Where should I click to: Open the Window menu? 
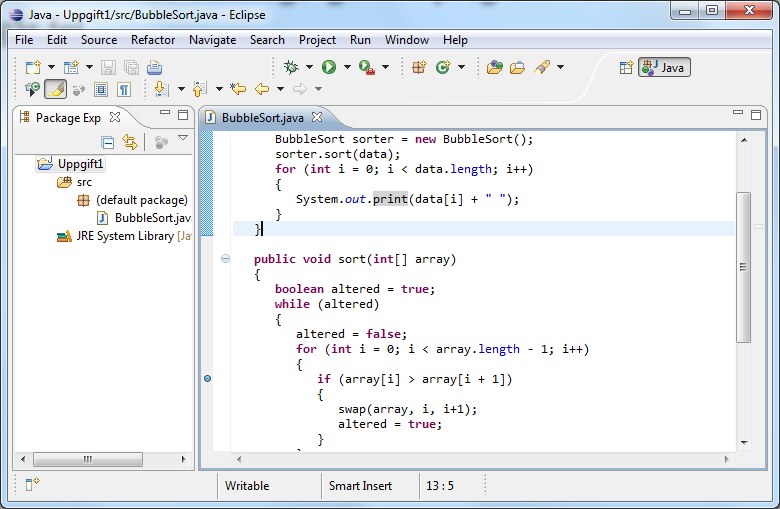tap(406, 40)
